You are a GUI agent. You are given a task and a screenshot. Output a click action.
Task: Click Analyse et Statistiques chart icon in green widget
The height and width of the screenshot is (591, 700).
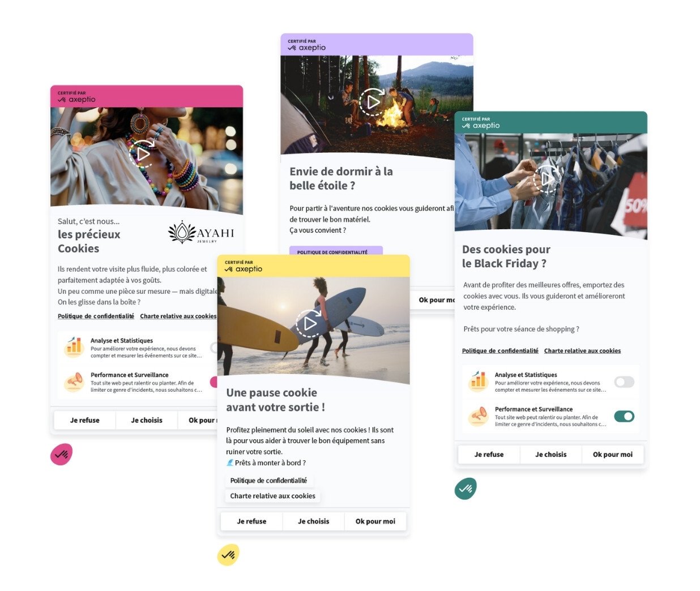(x=479, y=381)
